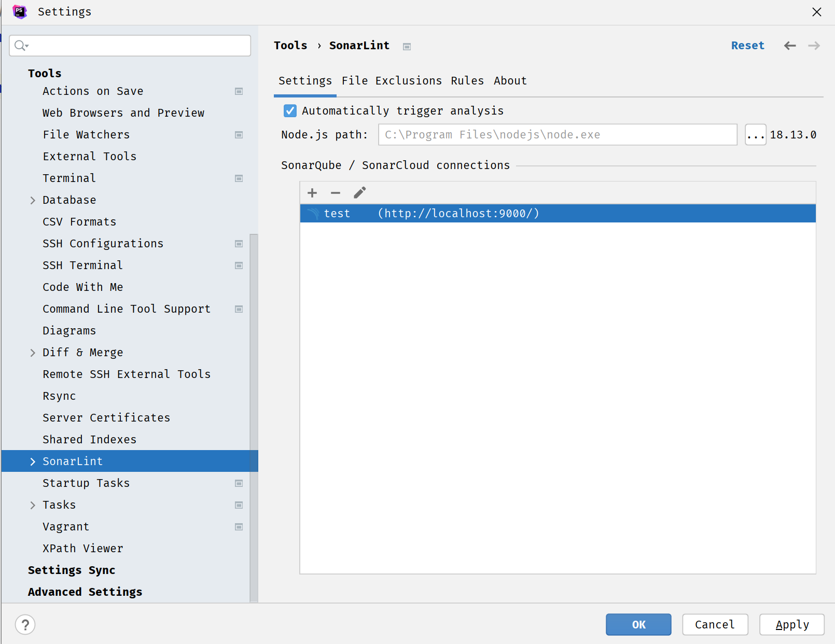Remove the selected connection
Viewport: 835px width, 644px height.
[336, 193]
